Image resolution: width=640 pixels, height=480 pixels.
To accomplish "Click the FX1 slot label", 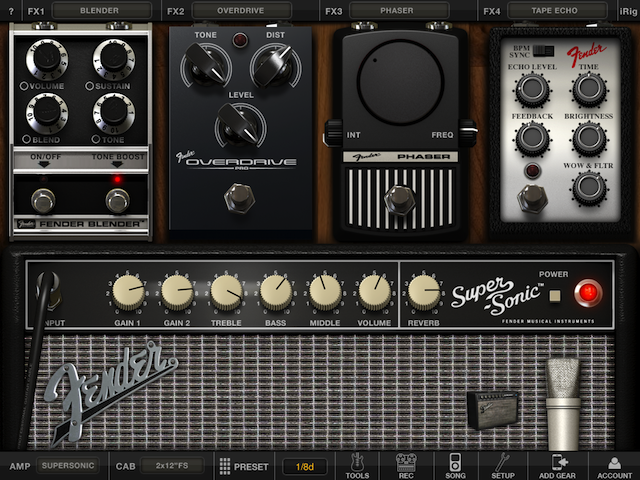I will point(36,11).
